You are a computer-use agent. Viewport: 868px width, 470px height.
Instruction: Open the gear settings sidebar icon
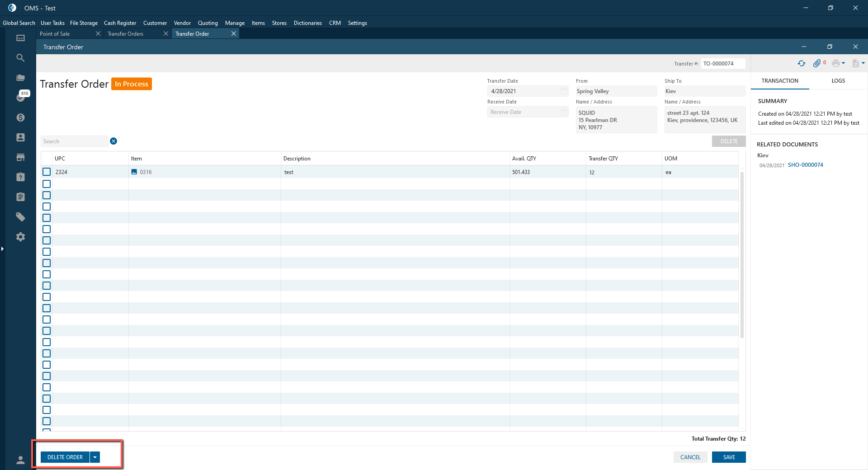20,237
